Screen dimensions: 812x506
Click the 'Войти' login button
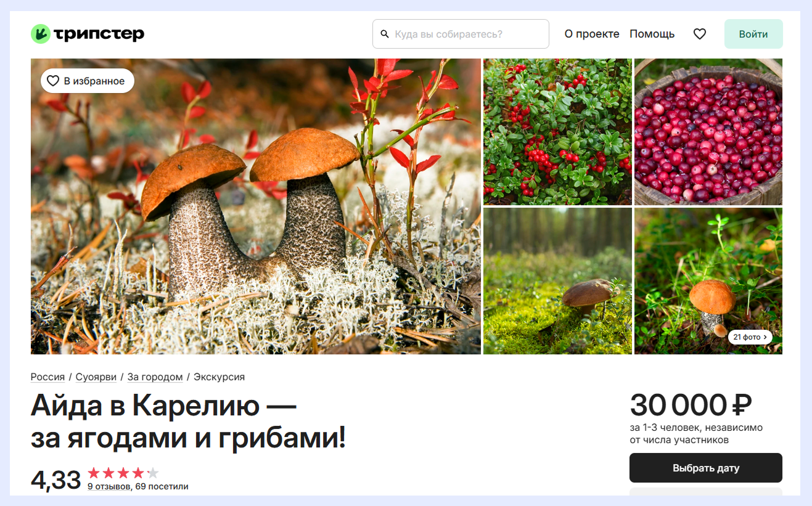click(x=753, y=34)
